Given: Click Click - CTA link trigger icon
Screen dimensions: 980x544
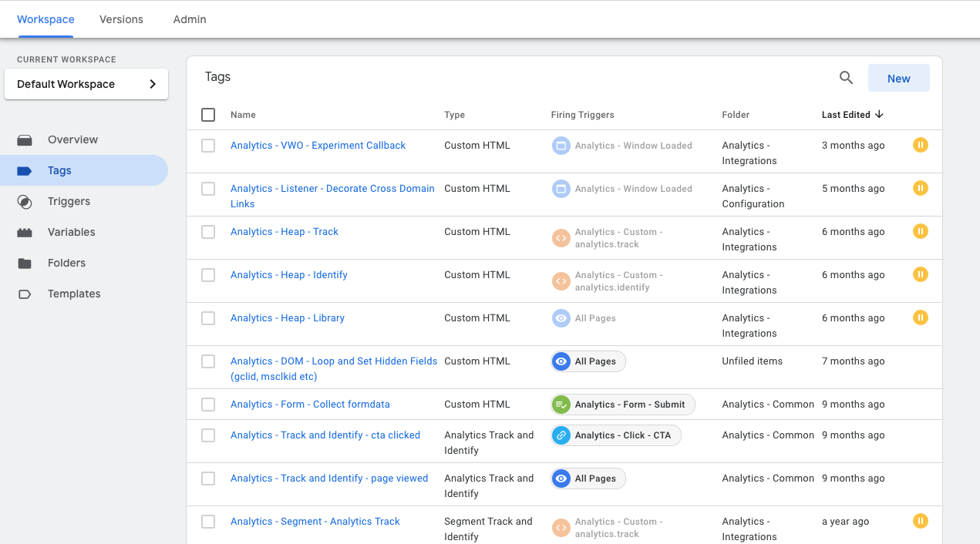Looking at the screenshot, I should coord(561,435).
